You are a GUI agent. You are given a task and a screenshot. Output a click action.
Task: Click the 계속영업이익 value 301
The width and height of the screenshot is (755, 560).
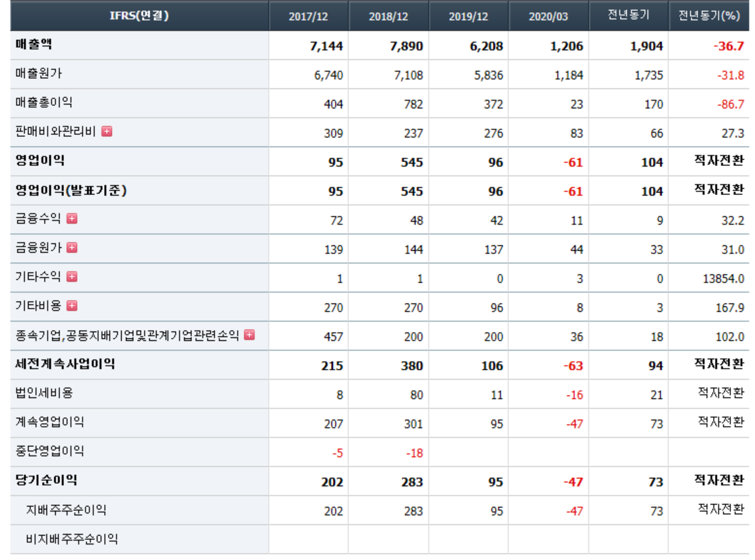click(414, 424)
